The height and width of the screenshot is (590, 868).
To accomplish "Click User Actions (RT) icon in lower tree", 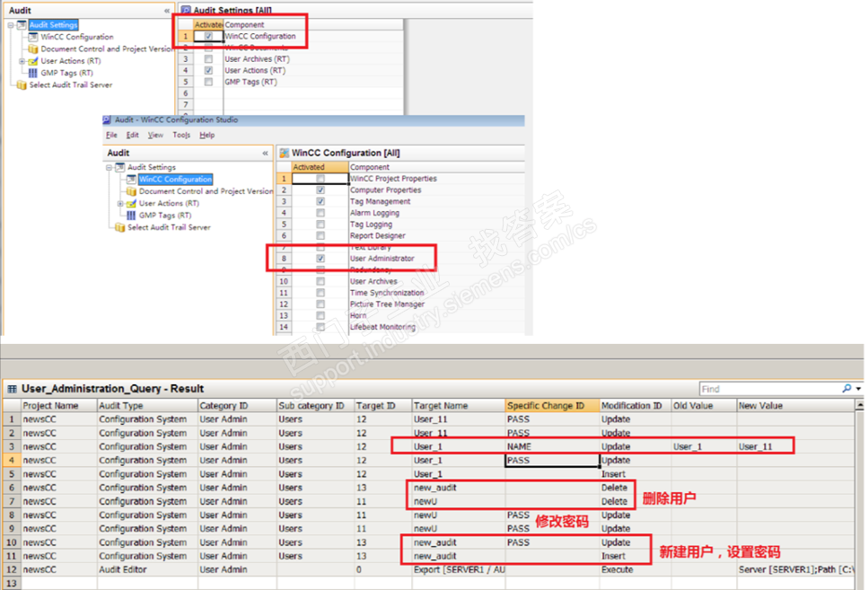I will pyautogui.click(x=132, y=203).
